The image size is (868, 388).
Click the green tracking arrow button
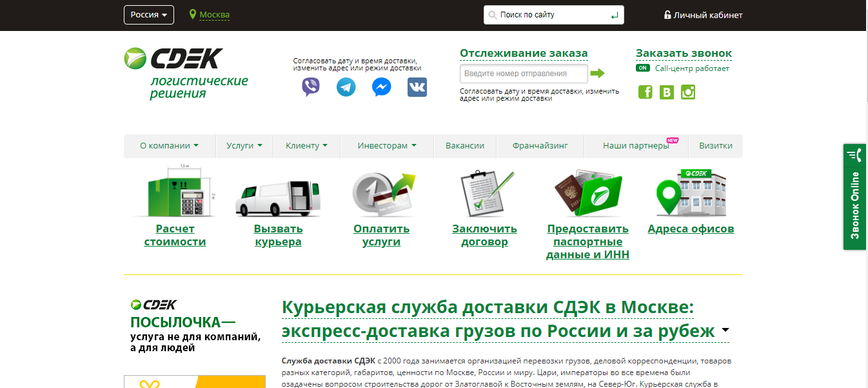597,73
